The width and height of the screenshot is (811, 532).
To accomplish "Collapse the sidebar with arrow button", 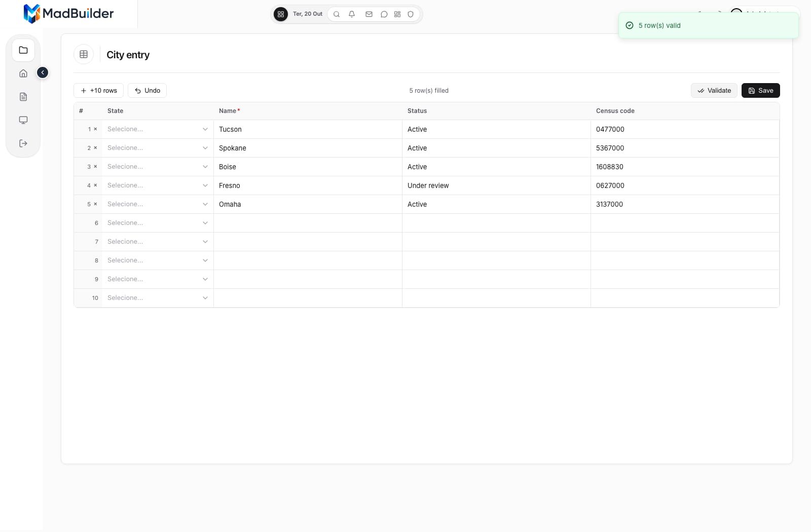I will 43,73.
